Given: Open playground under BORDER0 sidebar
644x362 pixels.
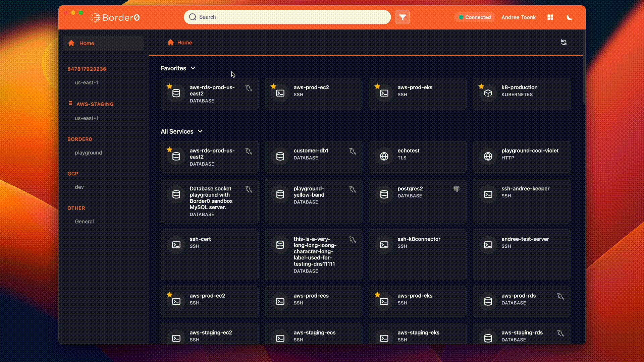Looking at the screenshot, I should click(88, 153).
